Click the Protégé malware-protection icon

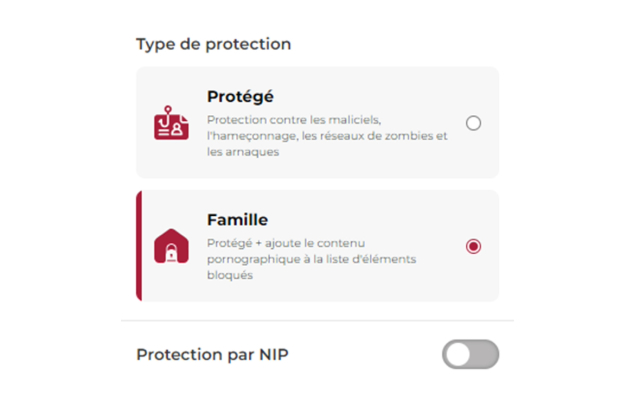pos(171,123)
